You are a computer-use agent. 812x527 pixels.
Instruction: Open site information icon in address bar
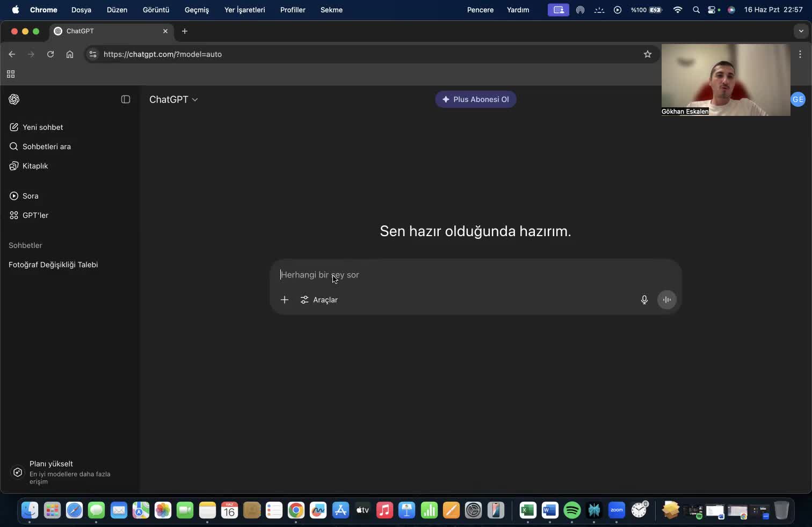[93, 54]
